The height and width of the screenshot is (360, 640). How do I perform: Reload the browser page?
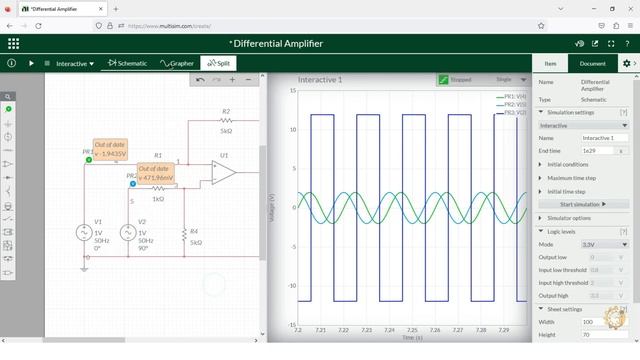(38, 26)
